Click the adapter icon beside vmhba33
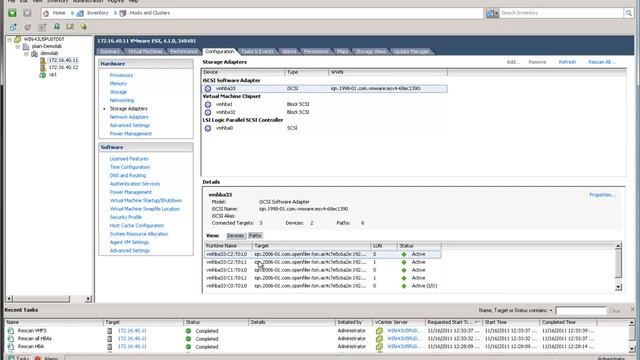640x360 pixels. pyautogui.click(x=208, y=89)
